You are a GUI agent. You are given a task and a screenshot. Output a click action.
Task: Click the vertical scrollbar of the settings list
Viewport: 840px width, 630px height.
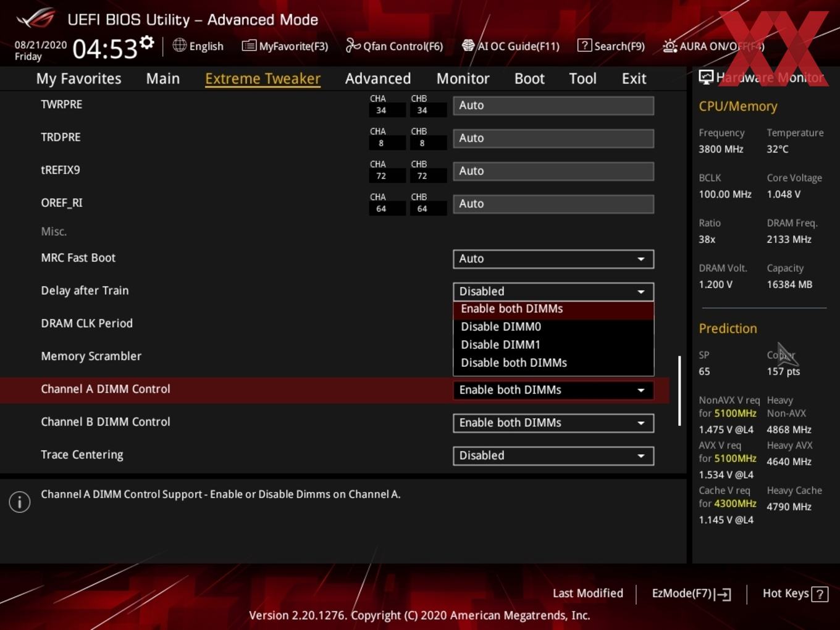tap(679, 390)
